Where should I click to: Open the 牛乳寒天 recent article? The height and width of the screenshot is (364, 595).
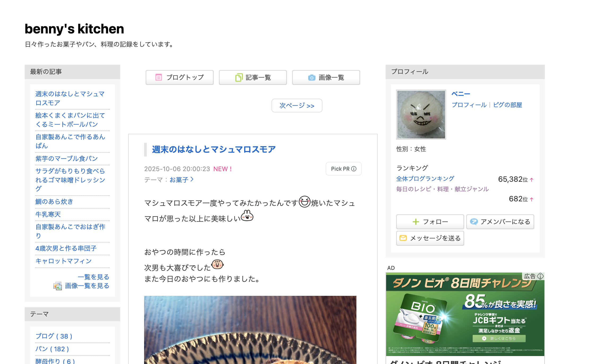click(48, 214)
